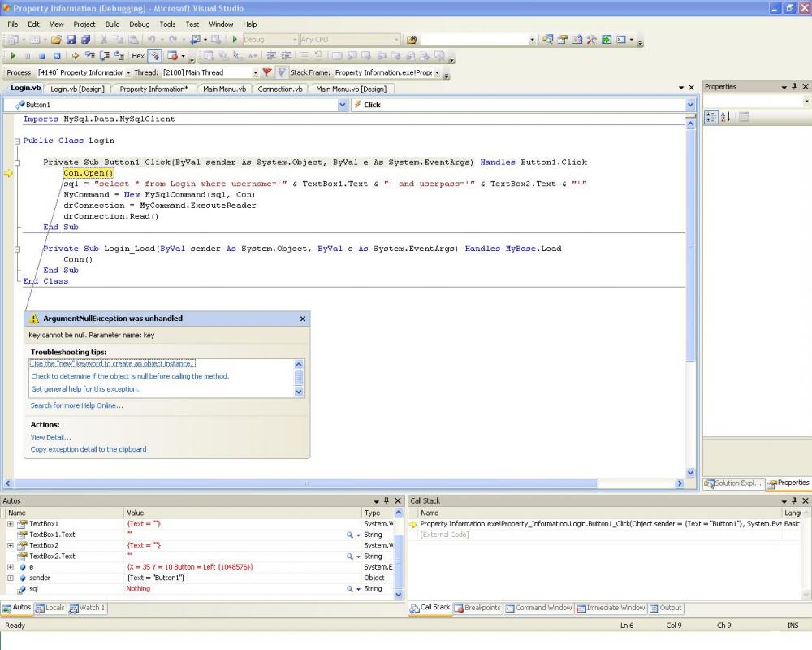Click the View Detail action link

click(50, 437)
